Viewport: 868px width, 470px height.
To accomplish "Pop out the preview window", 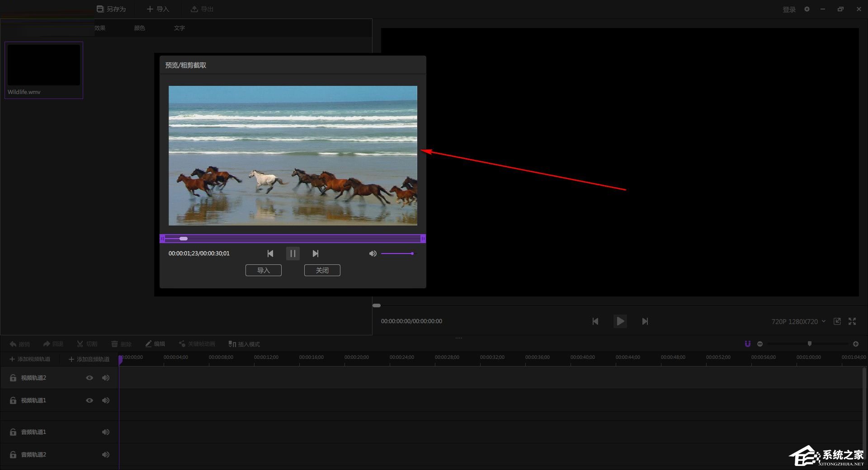I will (x=837, y=321).
